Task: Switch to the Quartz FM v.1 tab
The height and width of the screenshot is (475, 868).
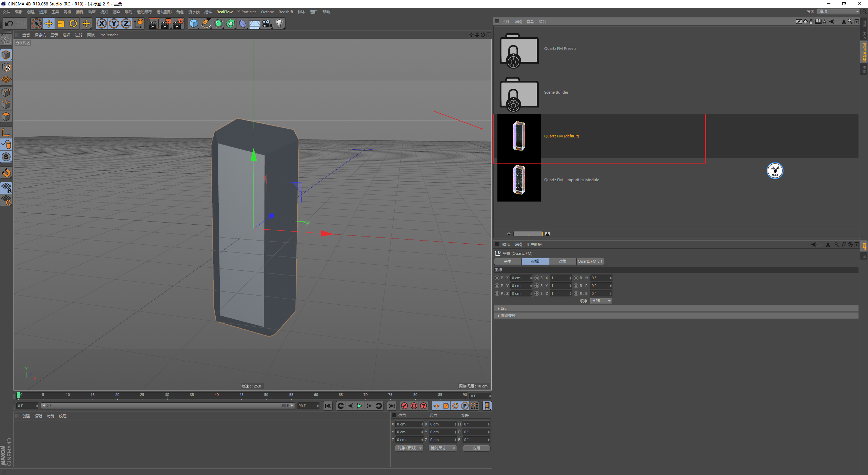Action: (590, 261)
